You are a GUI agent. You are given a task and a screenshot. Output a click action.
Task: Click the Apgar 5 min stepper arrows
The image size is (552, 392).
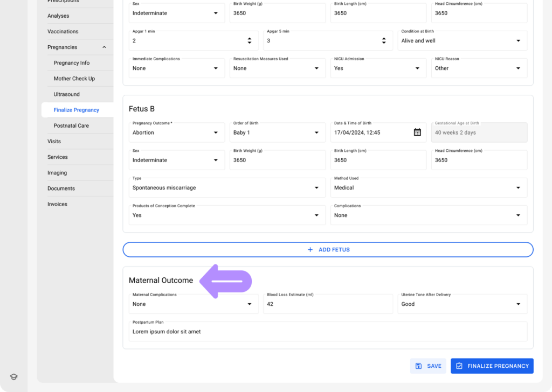point(383,41)
